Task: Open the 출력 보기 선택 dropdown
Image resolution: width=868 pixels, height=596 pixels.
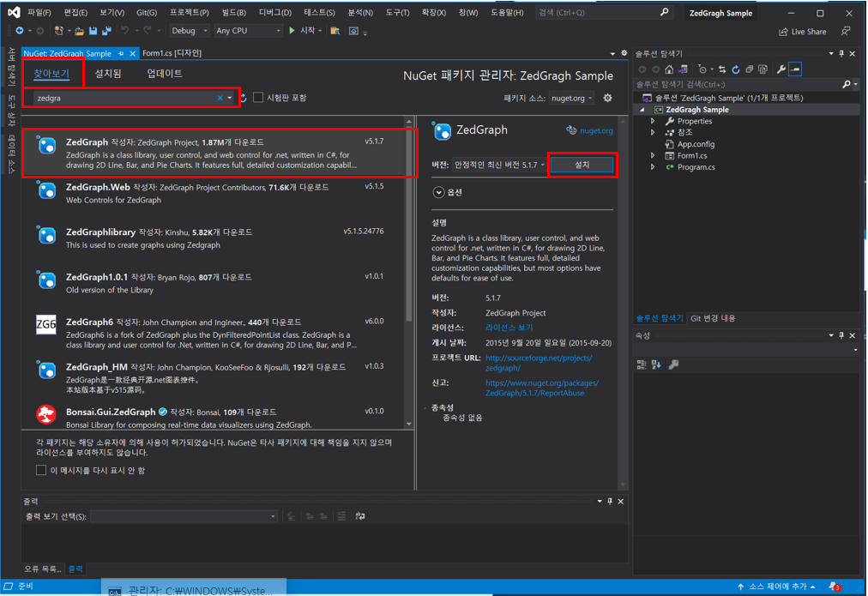Action: (x=184, y=516)
